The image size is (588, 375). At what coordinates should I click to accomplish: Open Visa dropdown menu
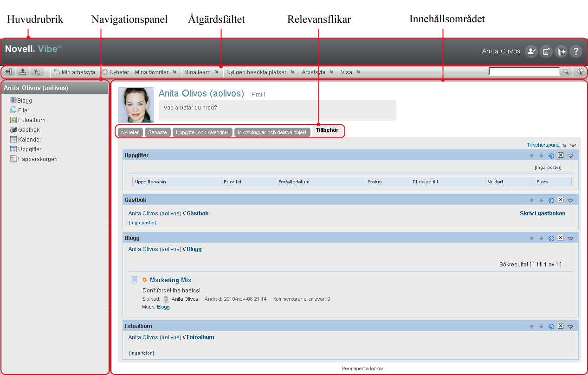click(x=350, y=72)
